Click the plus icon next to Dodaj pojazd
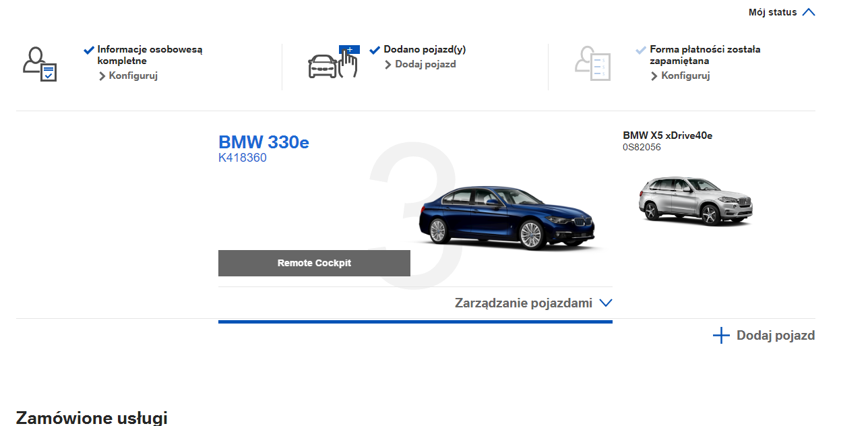This screenshot has height=426, width=868. click(x=721, y=336)
